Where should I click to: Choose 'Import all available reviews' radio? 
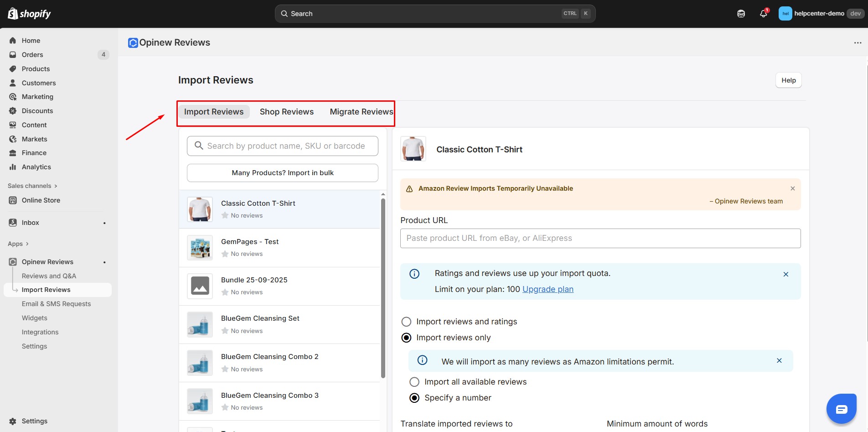click(x=414, y=382)
